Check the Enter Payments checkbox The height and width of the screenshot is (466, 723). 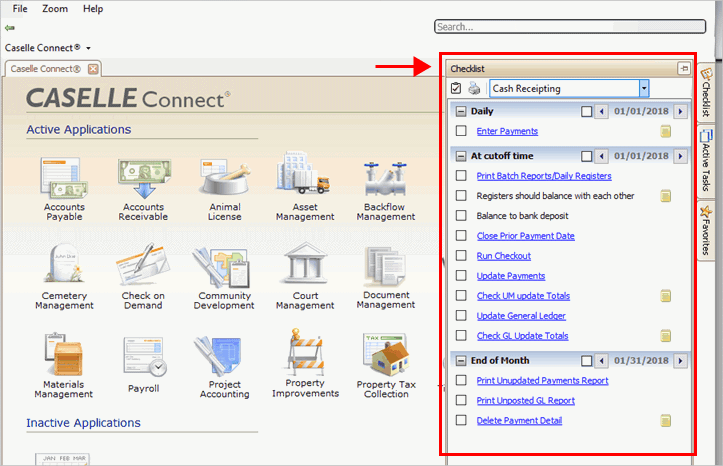pyautogui.click(x=461, y=131)
